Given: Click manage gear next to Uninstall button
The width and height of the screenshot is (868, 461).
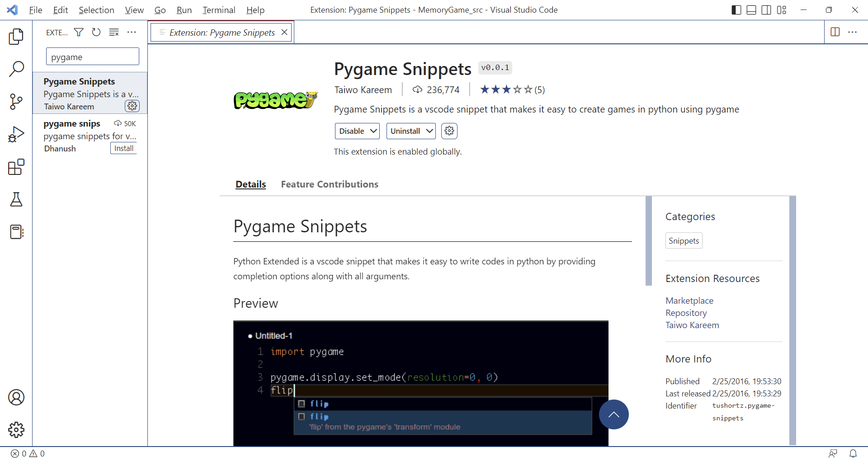Looking at the screenshot, I should pos(449,131).
